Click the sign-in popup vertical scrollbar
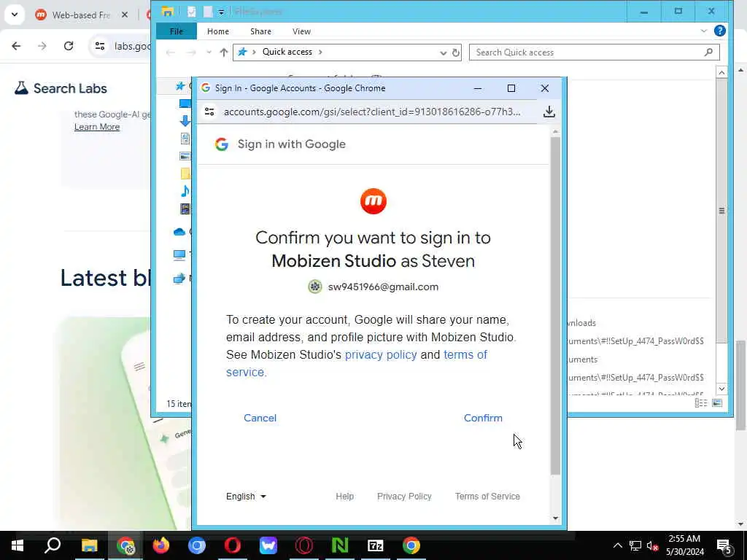Viewport: 747px width, 560px height. [555, 305]
